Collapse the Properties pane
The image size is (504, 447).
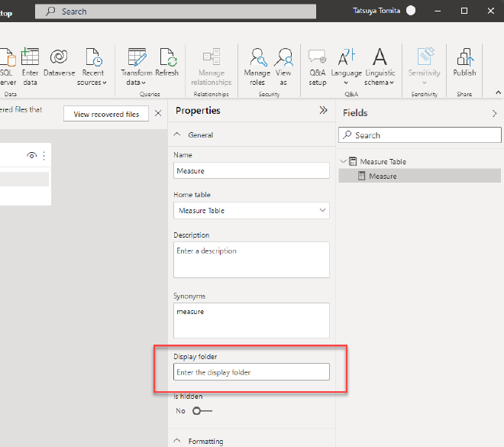coord(323,110)
